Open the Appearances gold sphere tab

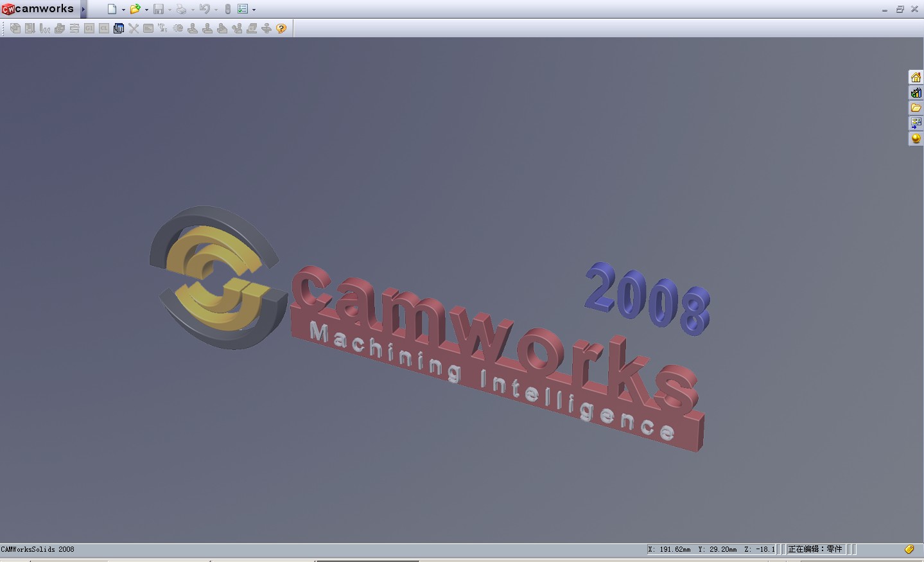(916, 138)
